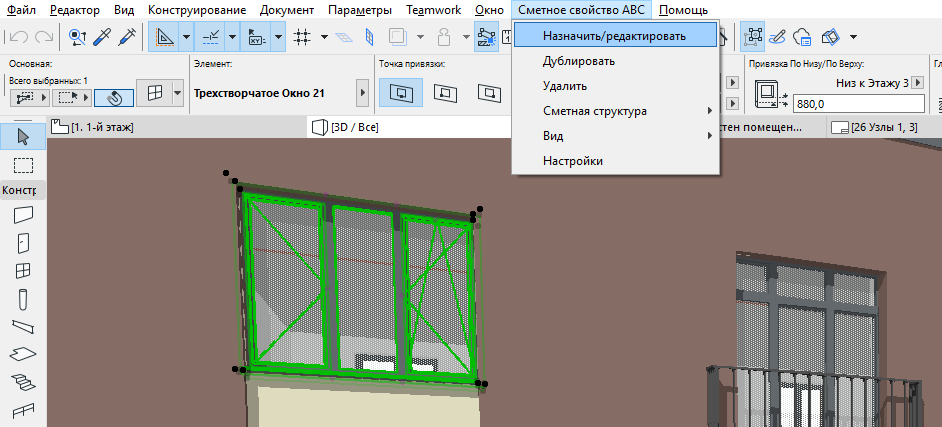Toggle the magnet quick selection button
Image resolution: width=942 pixels, height=427 pixels.
[x=114, y=97]
